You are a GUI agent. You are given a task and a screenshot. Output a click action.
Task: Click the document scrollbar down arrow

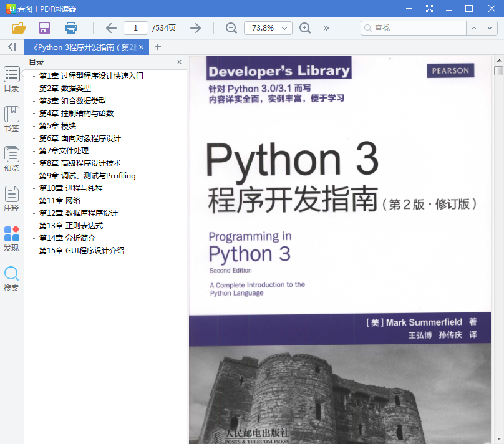point(499,438)
